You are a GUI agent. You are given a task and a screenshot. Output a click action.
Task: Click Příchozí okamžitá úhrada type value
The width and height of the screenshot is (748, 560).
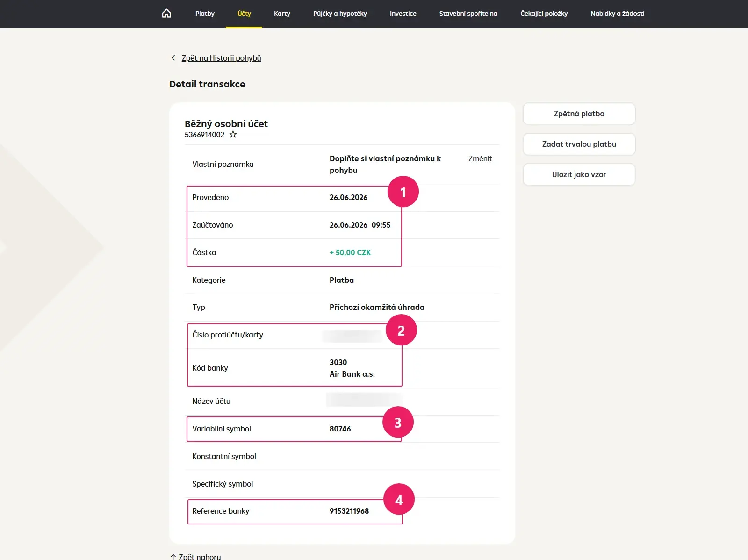point(377,307)
